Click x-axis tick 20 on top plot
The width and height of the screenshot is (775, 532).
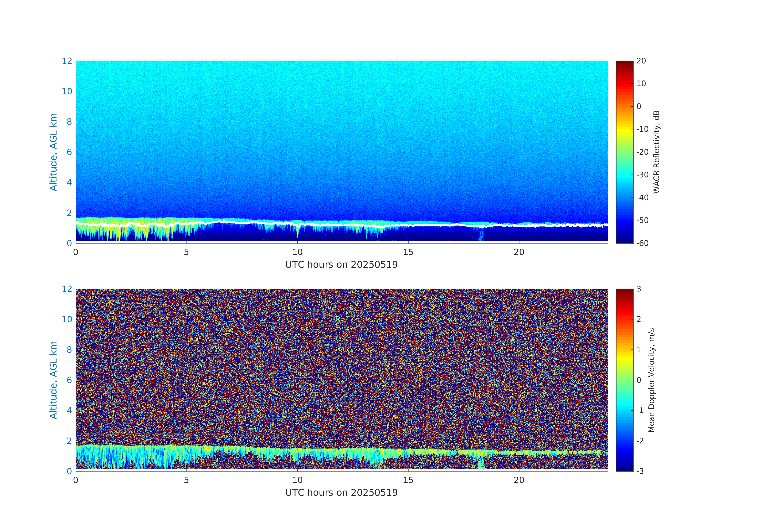click(519, 252)
